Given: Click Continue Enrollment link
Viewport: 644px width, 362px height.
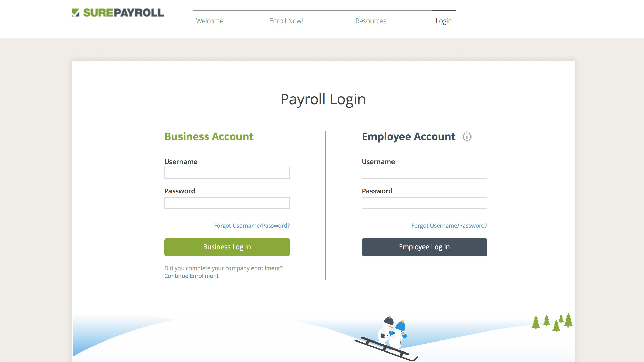Looking at the screenshot, I should coord(191,275).
